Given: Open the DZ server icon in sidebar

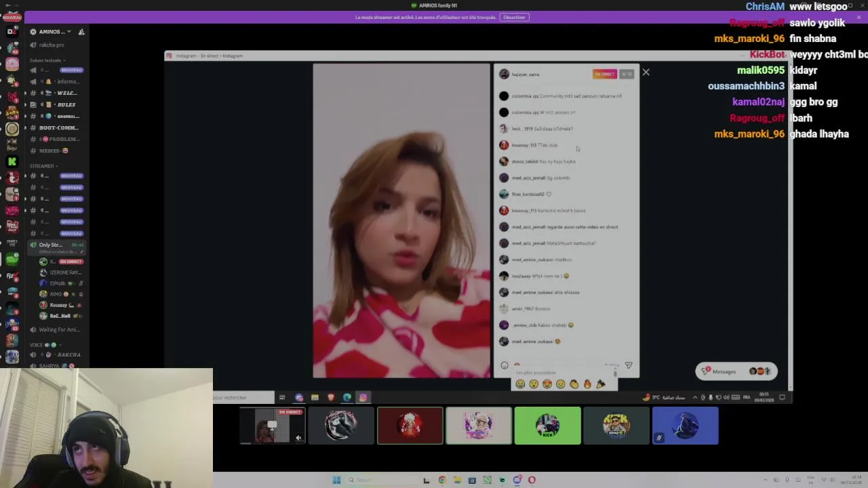Looking at the screenshot, I should pyautogui.click(x=12, y=31).
